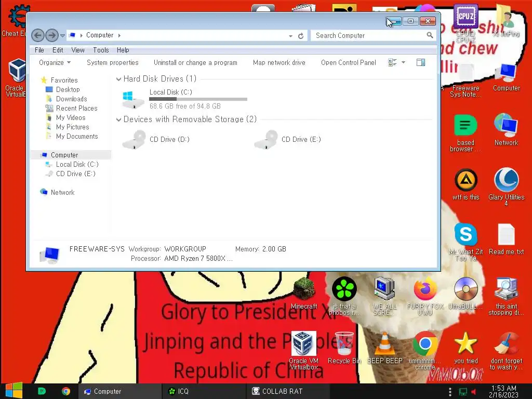Select the Local Disk (C:) drive icon
532x399 pixels.
pyautogui.click(x=133, y=99)
